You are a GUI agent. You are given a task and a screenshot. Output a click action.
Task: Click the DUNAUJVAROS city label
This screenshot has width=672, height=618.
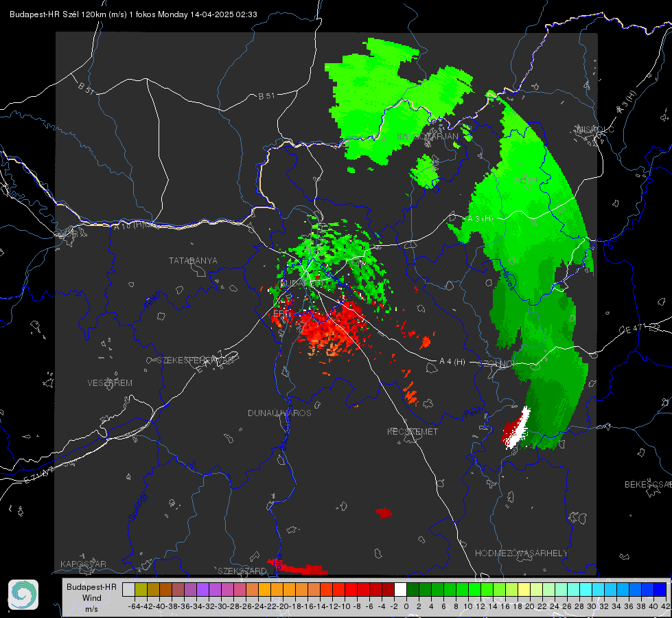click(279, 413)
